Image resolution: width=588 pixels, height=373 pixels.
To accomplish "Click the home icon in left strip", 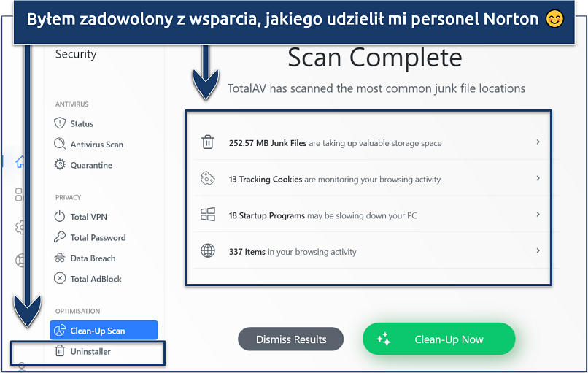I will tap(20, 162).
